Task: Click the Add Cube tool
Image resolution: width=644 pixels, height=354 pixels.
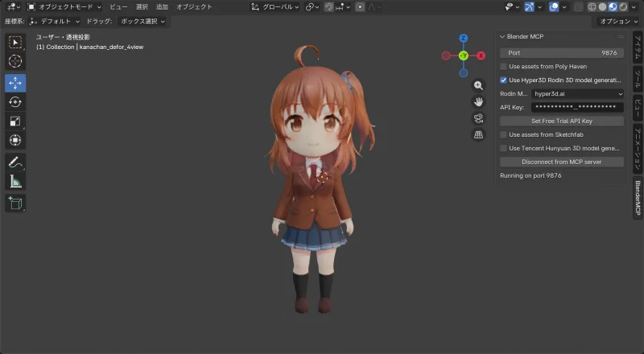Action: coord(15,203)
